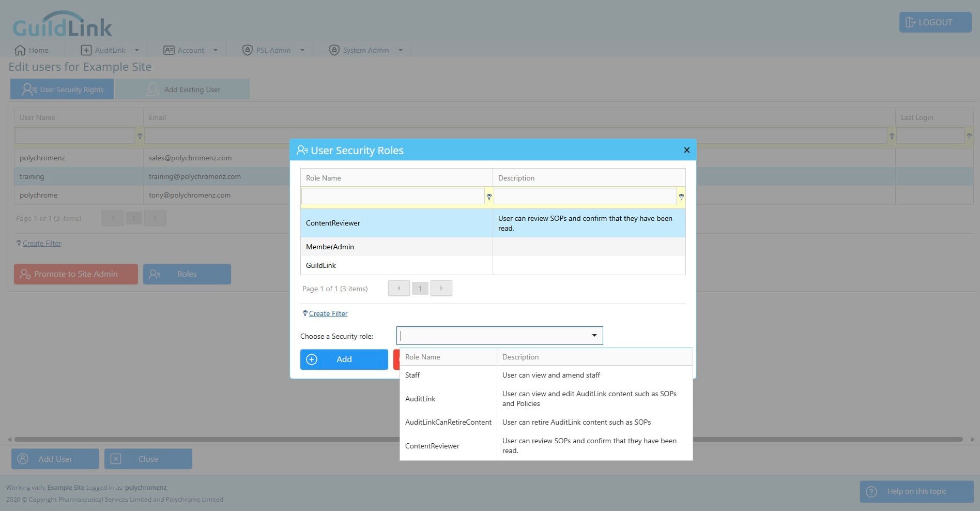Switch to User Security Rights tab
980x511 pixels.
[62, 89]
